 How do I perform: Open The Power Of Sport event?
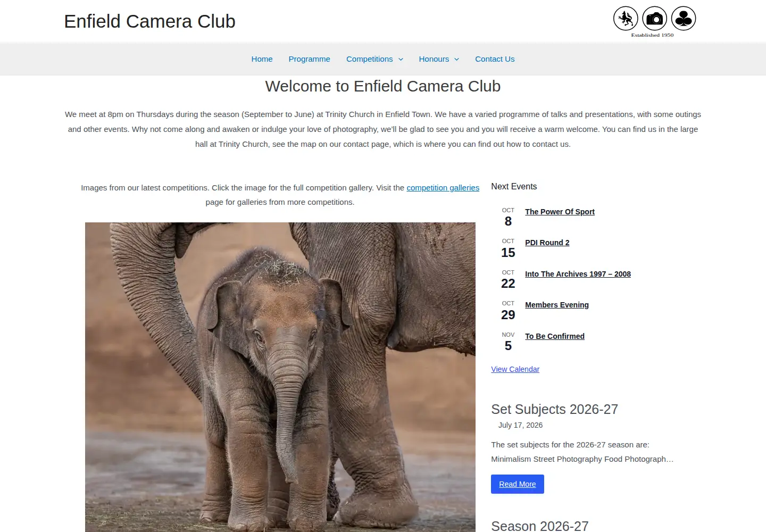point(560,212)
